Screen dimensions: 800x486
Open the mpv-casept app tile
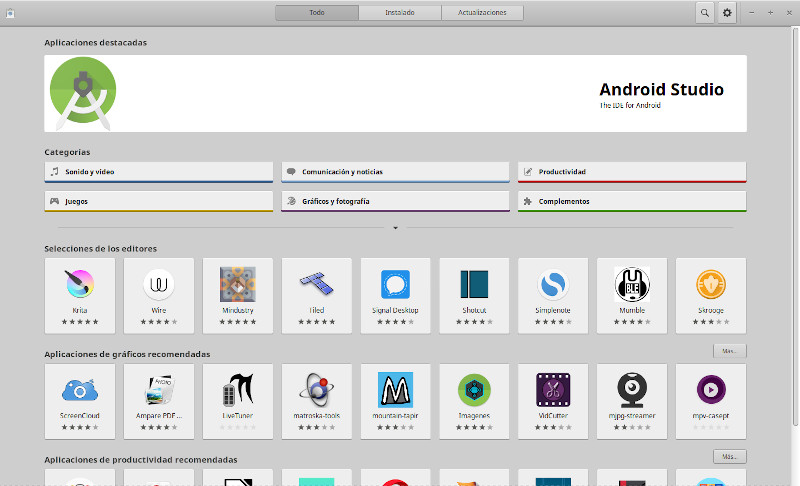(x=711, y=401)
